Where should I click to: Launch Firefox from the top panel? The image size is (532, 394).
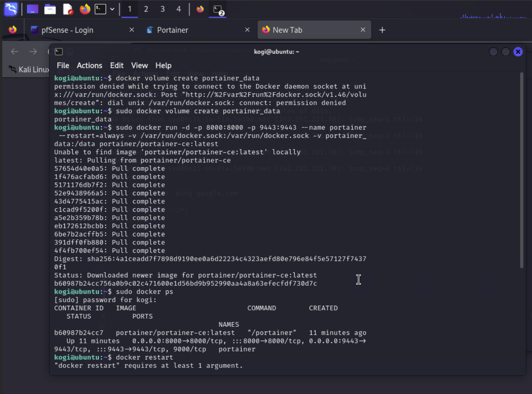tap(85, 9)
